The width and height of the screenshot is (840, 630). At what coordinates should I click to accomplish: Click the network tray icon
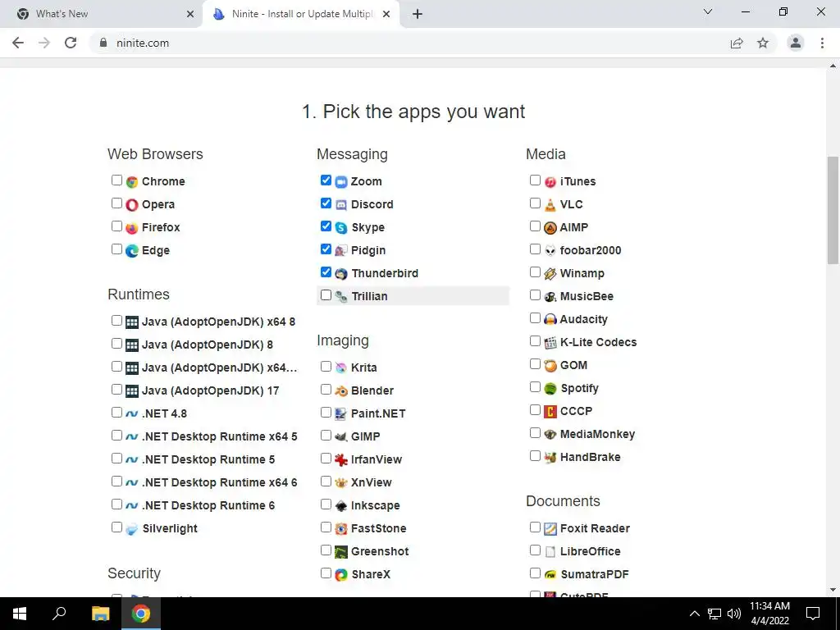pos(714,614)
